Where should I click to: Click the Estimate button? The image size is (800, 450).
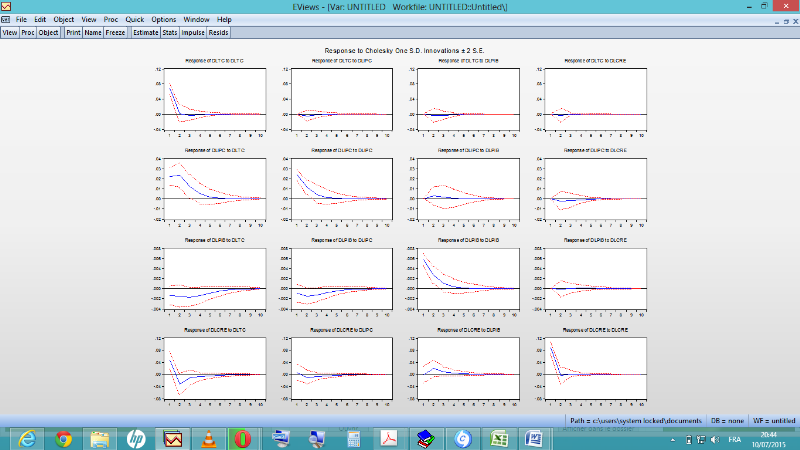click(x=146, y=32)
